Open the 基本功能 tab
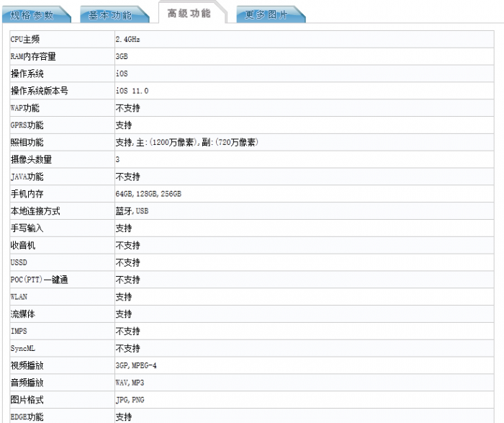Screen dimensions: 504x423 [109, 15]
